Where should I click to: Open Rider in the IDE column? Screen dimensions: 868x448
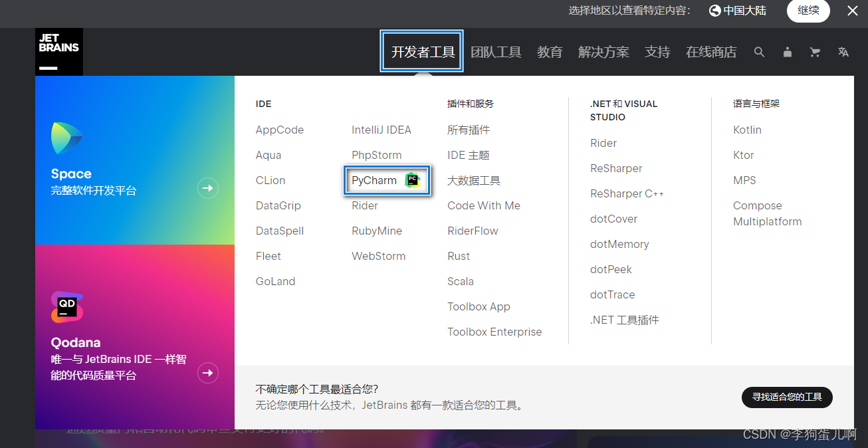pyautogui.click(x=365, y=205)
